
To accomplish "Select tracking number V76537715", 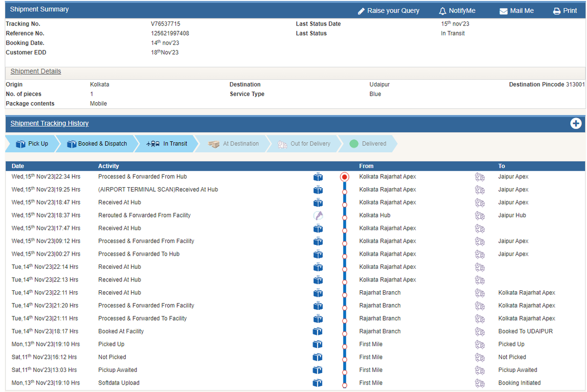I will pos(165,24).
